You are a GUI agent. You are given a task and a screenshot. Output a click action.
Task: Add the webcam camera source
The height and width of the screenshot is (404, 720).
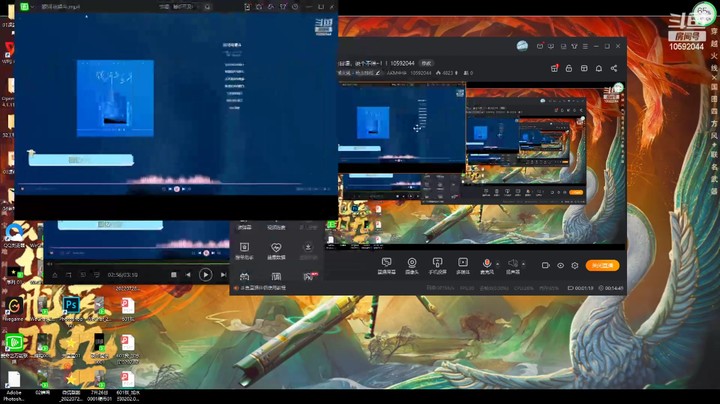[412, 263]
